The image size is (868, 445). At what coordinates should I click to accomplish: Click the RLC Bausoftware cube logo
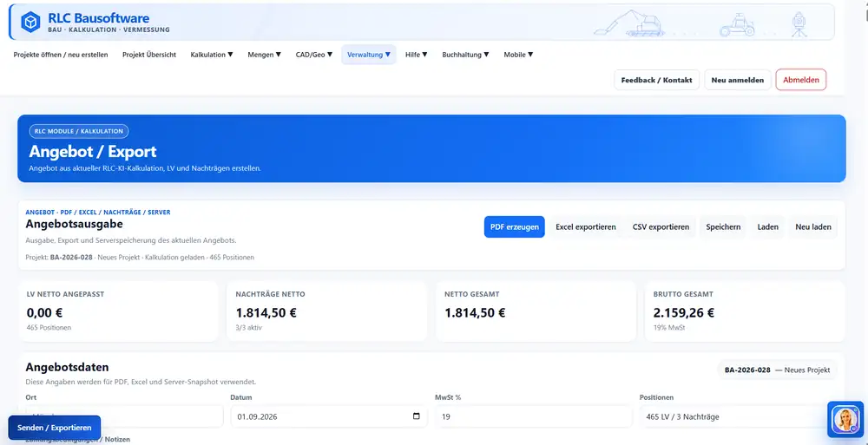(x=30, y=23)
